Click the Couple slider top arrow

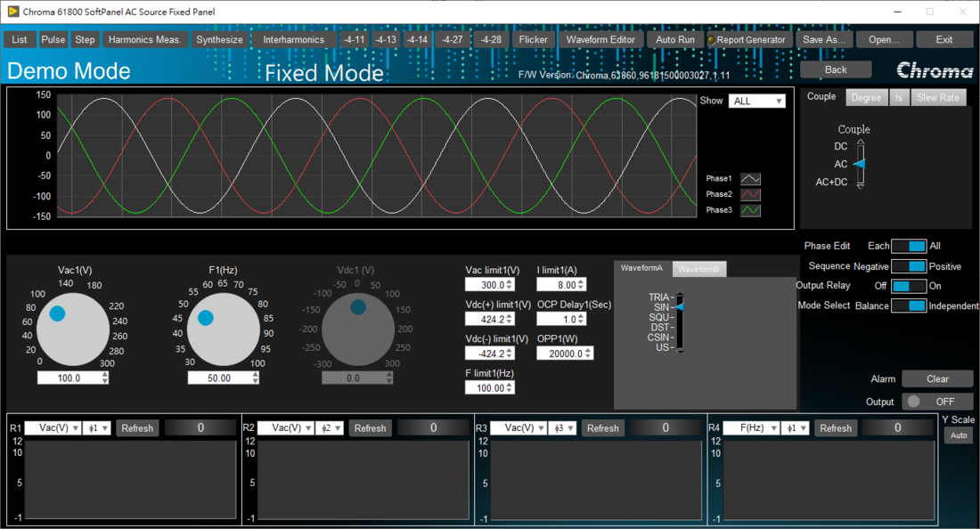click(x=861, y=142)
